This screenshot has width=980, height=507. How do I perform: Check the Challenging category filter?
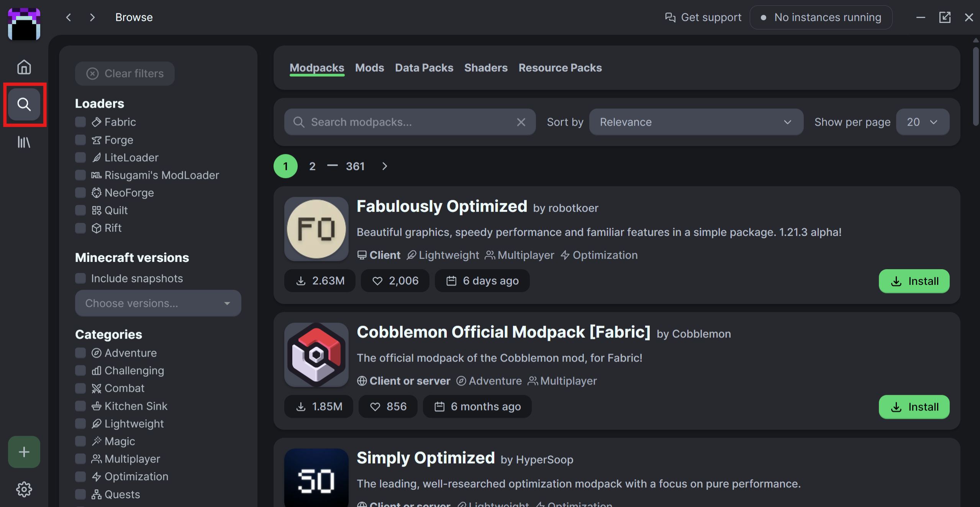80,370
